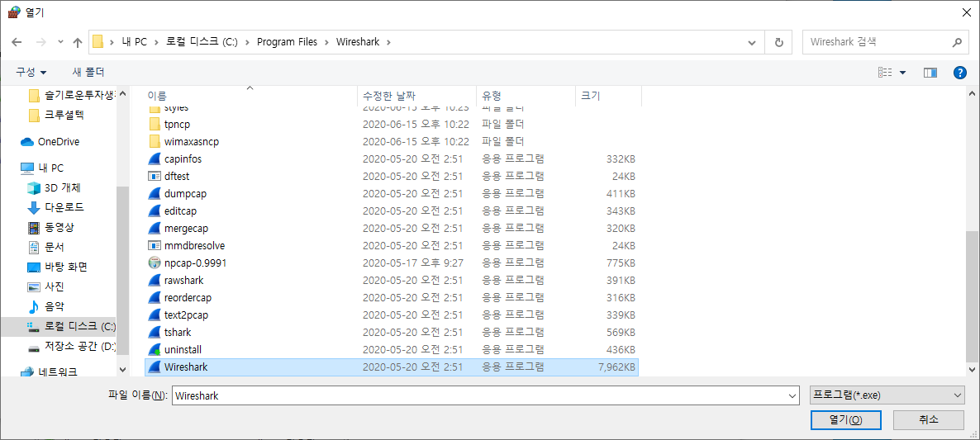Click the tshark file icon

pos(155,332)
